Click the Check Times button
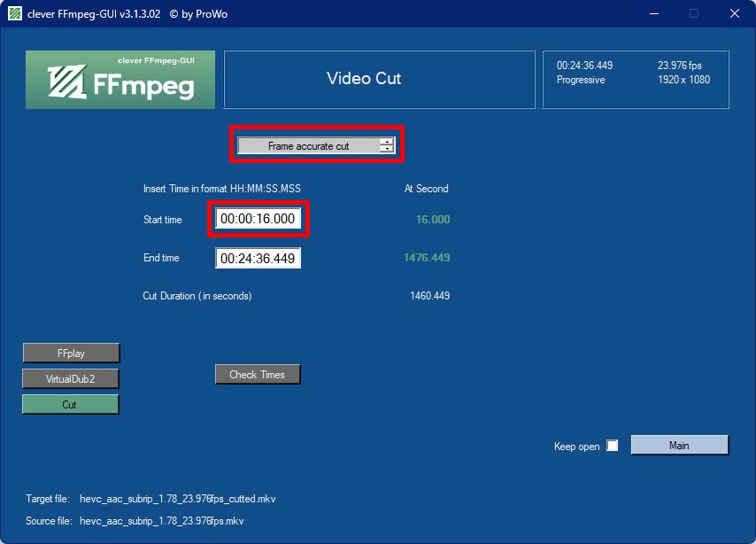756x544 pixels. [258, 375]
